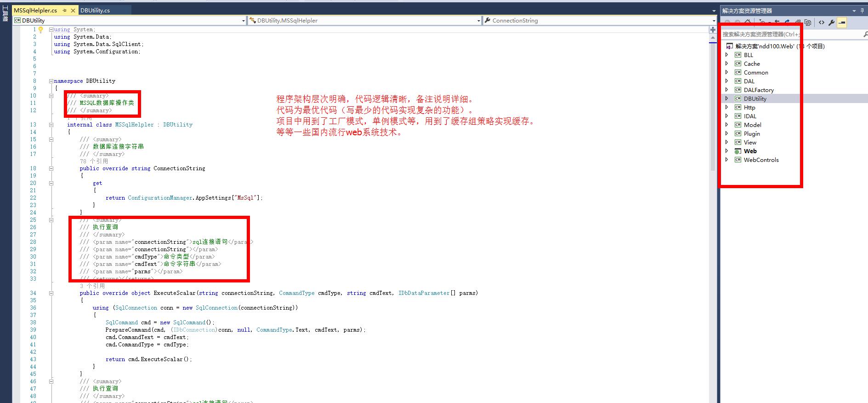Click the Solution Explorer search magnifier icon
The width and height of the screenshot is (868, 403).
tap(865, 34)
